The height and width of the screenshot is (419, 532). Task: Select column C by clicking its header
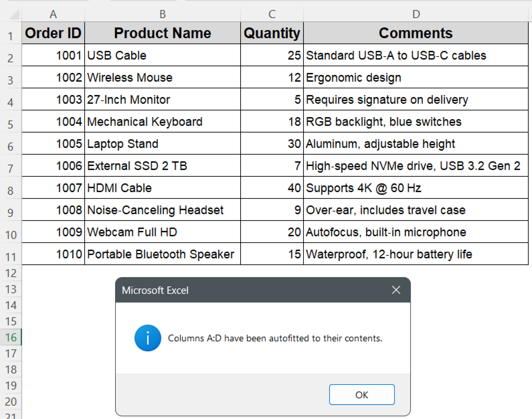271,14
